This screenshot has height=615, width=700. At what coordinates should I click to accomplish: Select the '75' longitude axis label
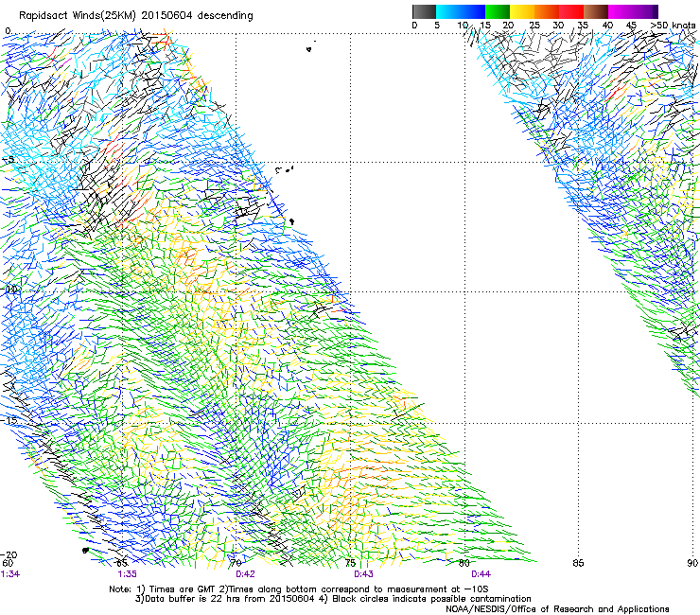click(x=350, y=563)
